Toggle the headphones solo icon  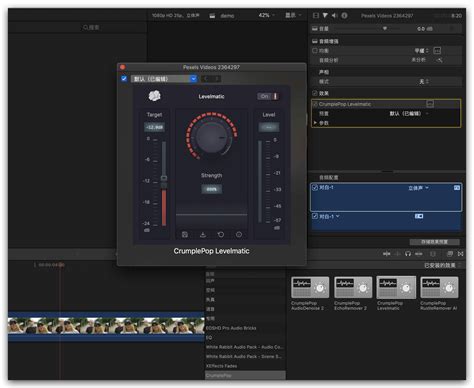pyautogui.click(x=408, y=254)
